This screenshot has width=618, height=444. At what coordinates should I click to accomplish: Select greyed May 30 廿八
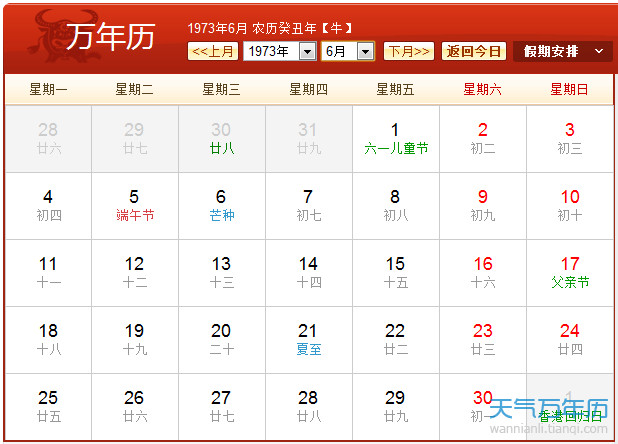tap(222, 139)
